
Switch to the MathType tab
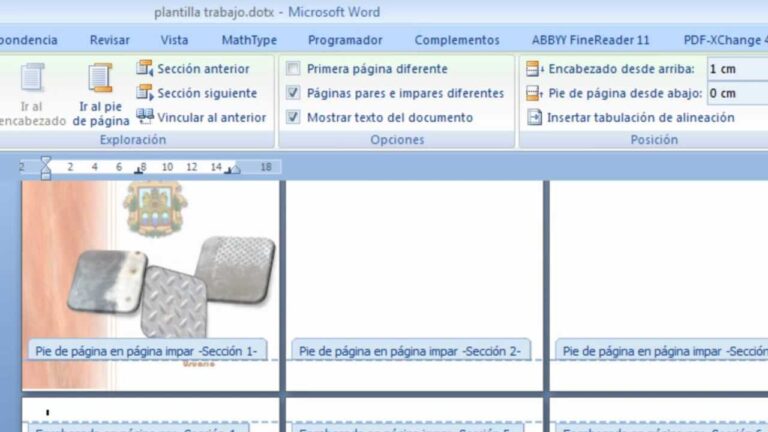coord(249,40)
